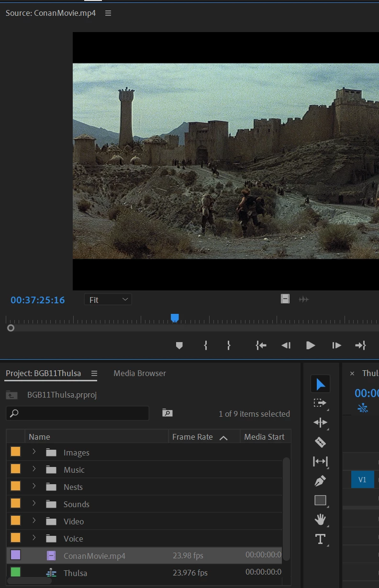Click the source timecode 00:37:25:16

[x=38, y=300]
